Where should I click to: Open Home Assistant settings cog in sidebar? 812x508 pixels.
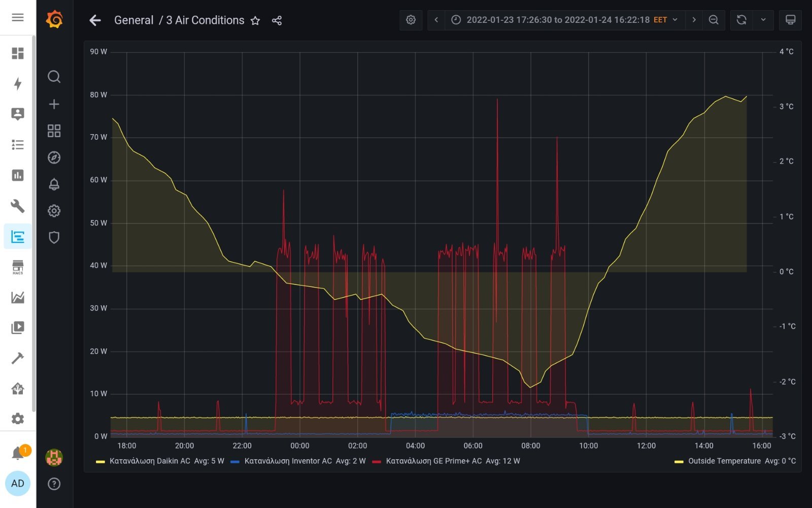(x=18, y=419)
